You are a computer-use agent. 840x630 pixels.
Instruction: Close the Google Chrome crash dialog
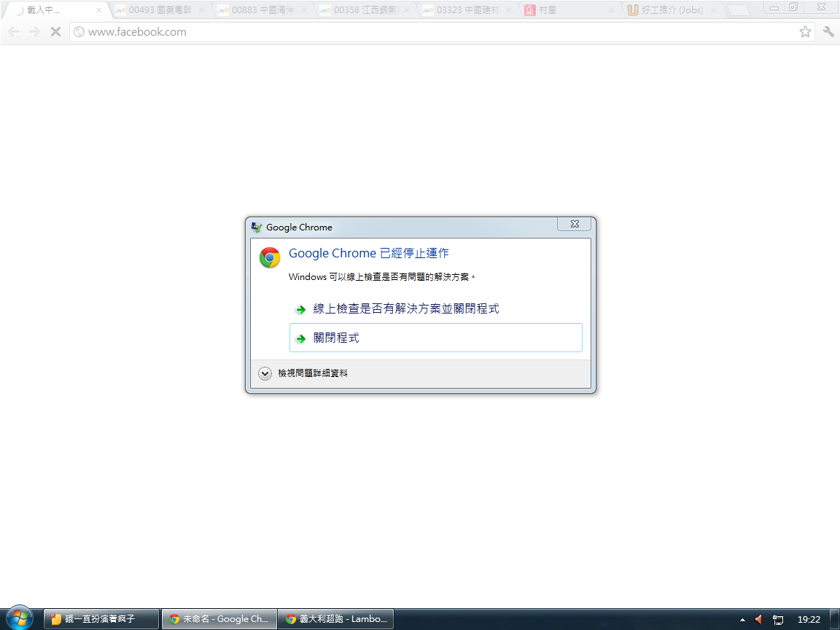[x=575, y=224]
